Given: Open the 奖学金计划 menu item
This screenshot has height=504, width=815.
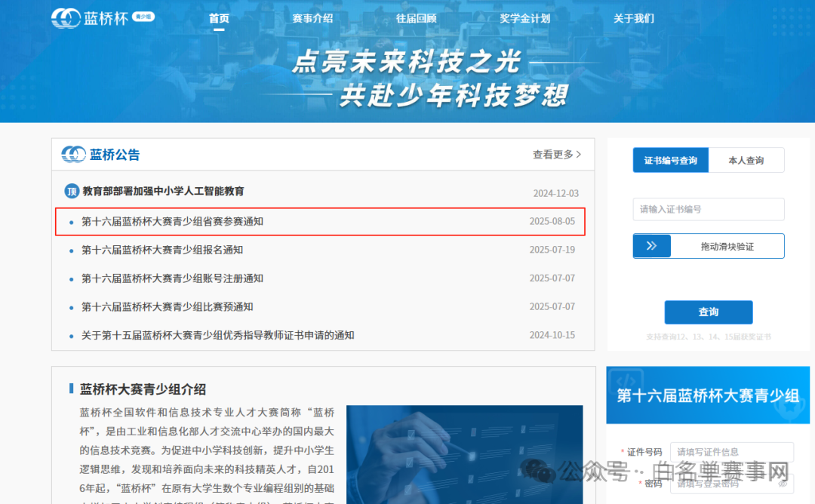Looking at the screenshot, I should (525, 18).
